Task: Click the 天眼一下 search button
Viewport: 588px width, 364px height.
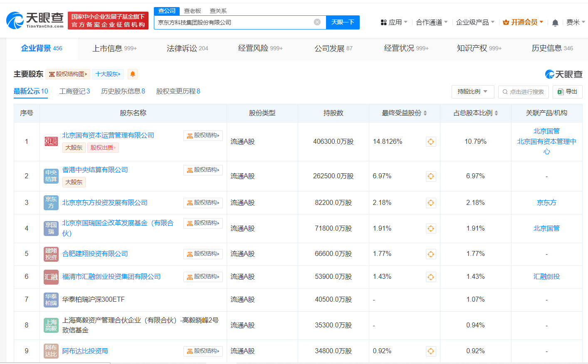Action: click(342, 22)
